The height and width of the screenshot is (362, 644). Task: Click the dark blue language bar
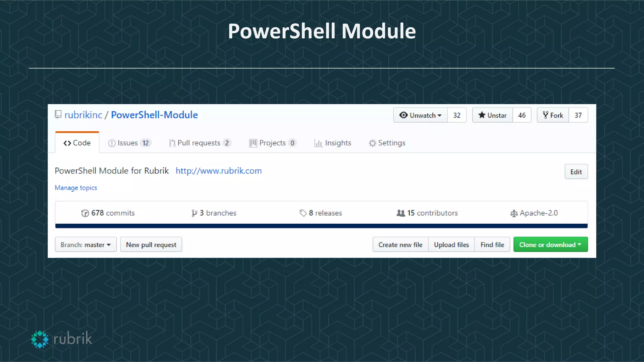tap(321, 226)
